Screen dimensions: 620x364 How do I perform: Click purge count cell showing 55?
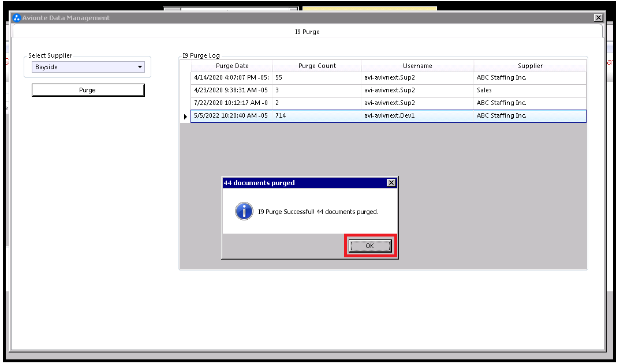tap(317, 78)
